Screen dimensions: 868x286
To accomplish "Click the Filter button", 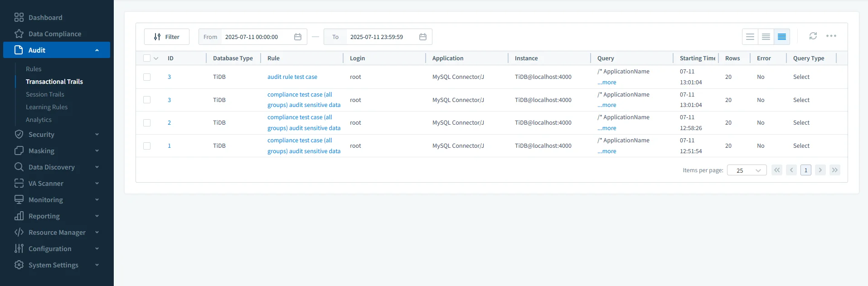I will pos(167,37).
